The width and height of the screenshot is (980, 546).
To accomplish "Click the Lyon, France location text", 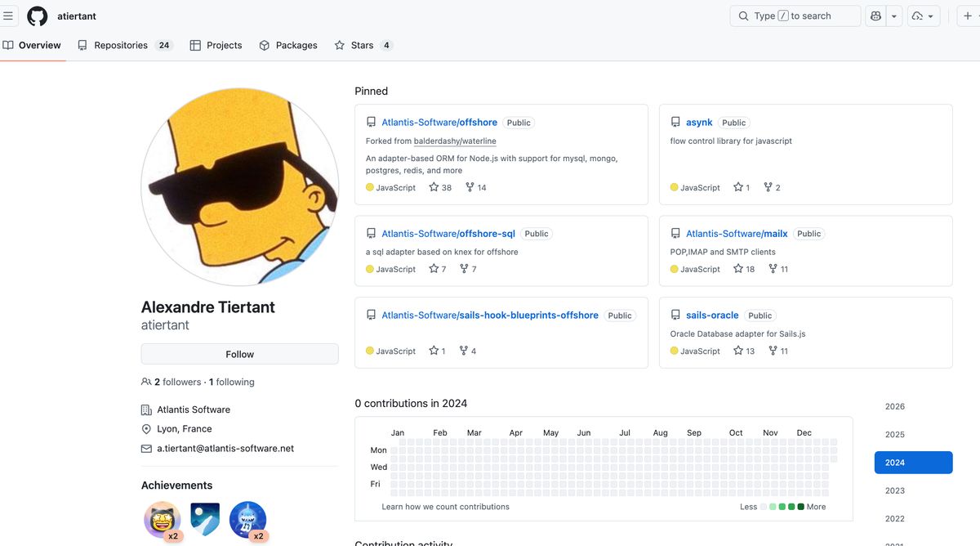I will [x=185, y=429].
